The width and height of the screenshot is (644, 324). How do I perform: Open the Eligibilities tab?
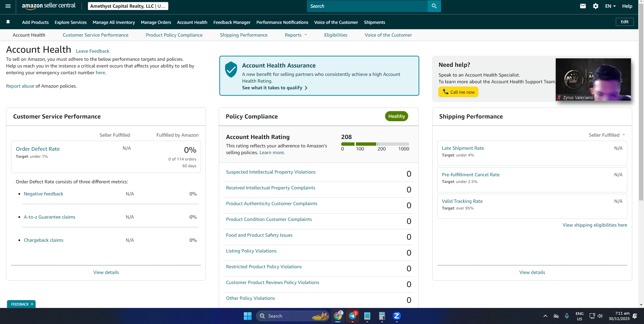(x=336, y=35)
